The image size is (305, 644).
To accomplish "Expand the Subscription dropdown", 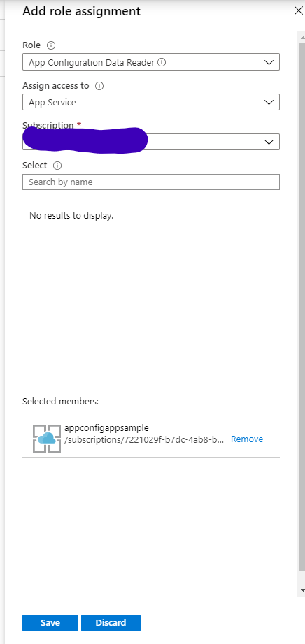I will pyautogui.click(x=151, y=142).
